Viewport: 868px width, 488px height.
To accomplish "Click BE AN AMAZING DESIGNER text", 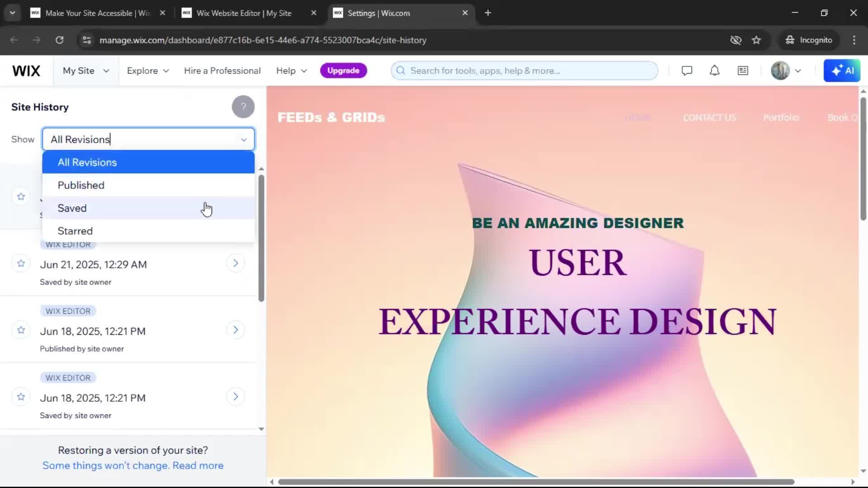I will tap(578, 223).
